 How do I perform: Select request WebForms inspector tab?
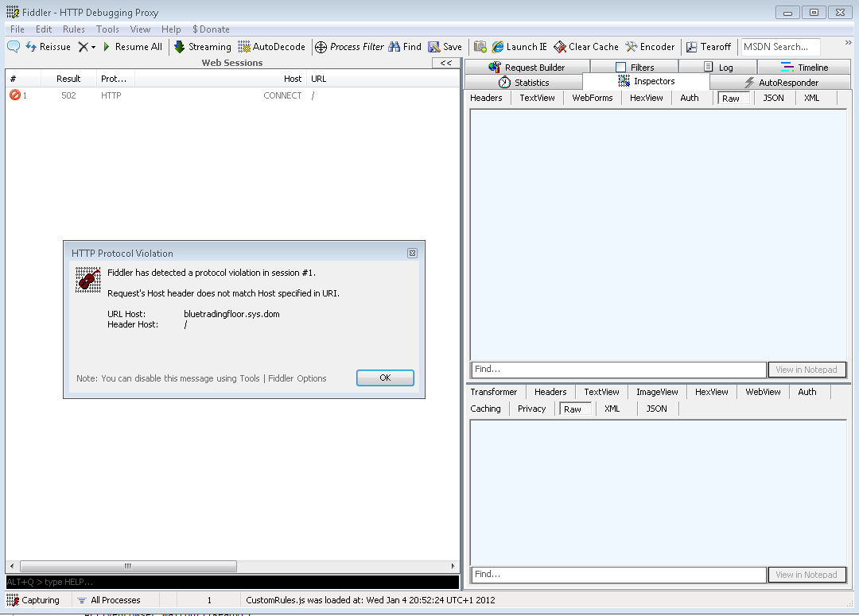[593, 98]
